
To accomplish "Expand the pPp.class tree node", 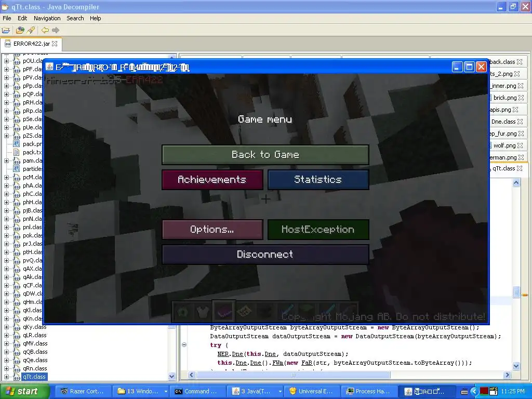I will (6, 86).
